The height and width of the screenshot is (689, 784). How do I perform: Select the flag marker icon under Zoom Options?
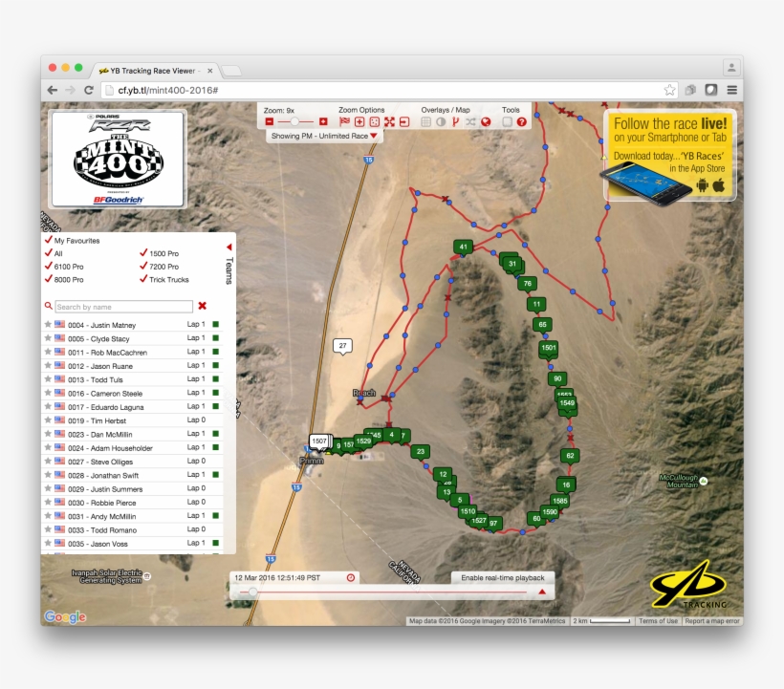(344, 121)
